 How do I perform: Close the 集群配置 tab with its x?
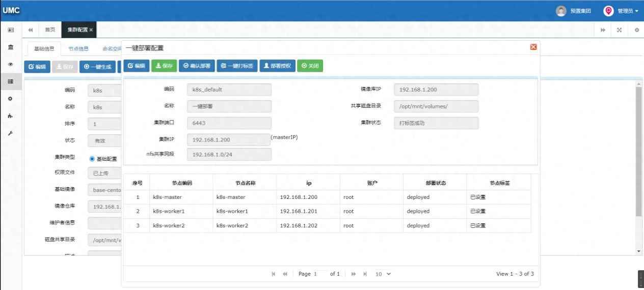coord(91,30)
